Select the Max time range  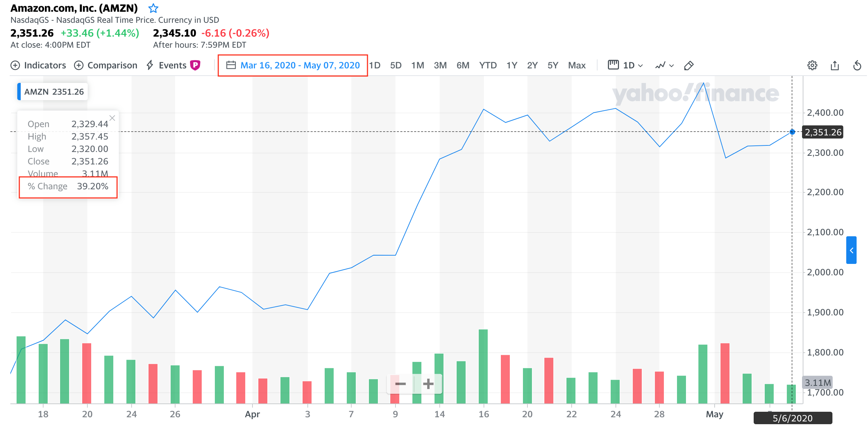click(x=577, y=65)
